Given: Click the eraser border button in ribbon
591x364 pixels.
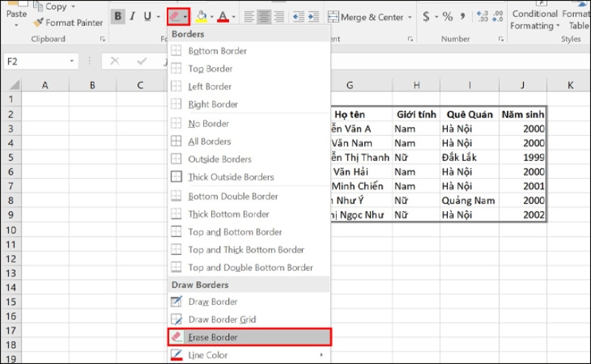Looking at the screenshot, I should (x=174, y=16).
